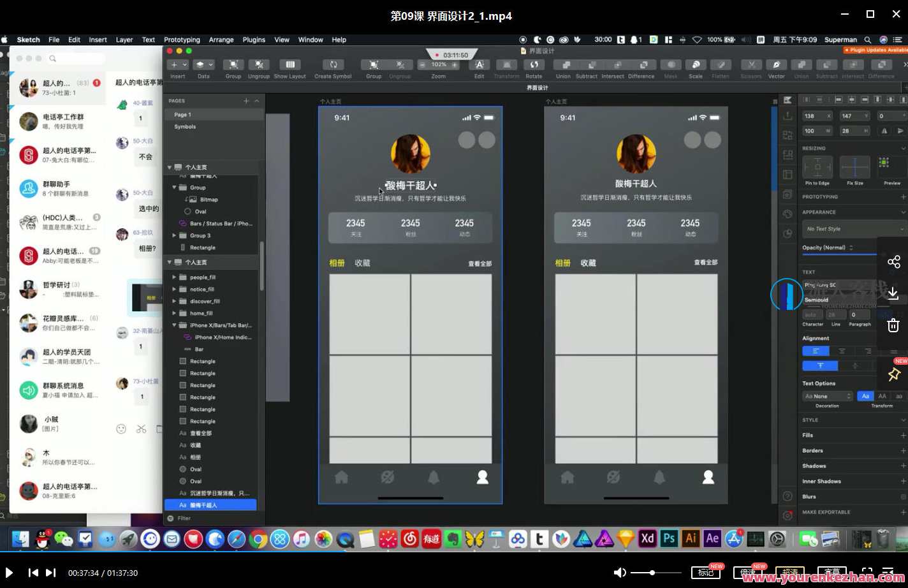
Task: Open Photoshop from the Dock
Action: [x=669, y=538]
